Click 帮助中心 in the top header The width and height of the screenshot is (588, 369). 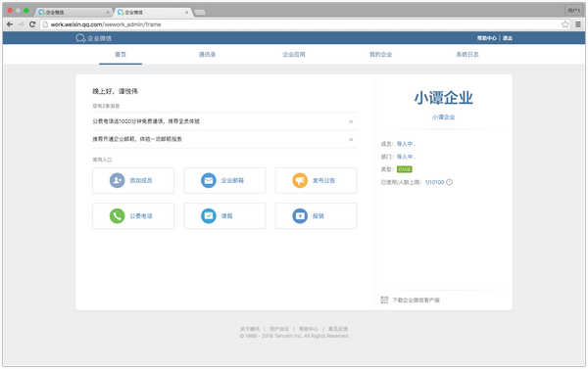coord(487,38)
